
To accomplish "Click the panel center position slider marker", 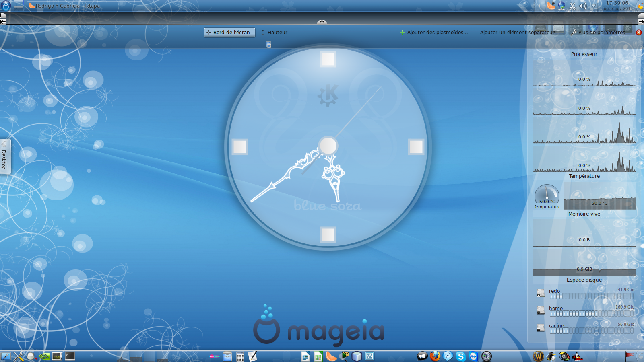I will pos(322,21).
